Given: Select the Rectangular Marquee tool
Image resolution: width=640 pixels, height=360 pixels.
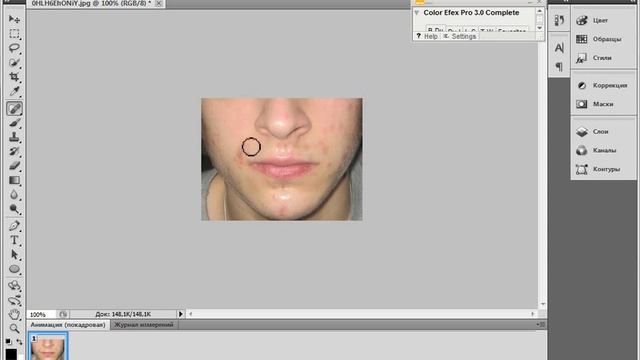Looking at the screenshot, I should click(14, 33).
